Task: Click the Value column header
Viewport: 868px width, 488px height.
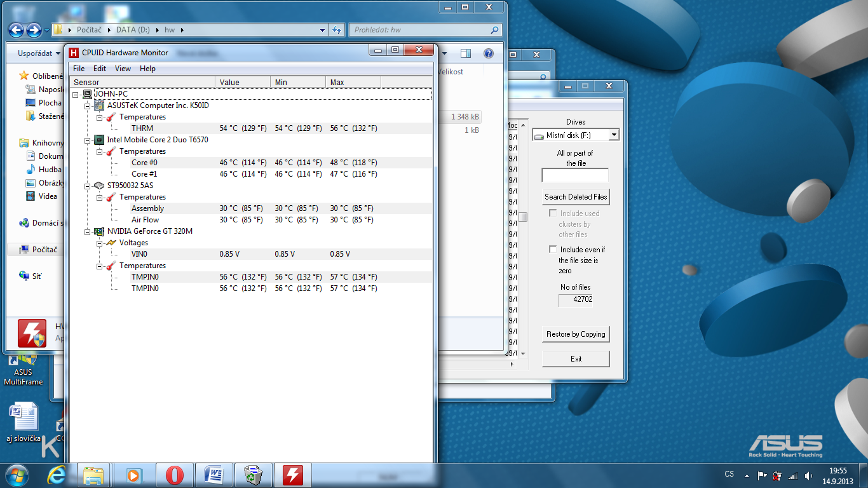Action: 243,82
